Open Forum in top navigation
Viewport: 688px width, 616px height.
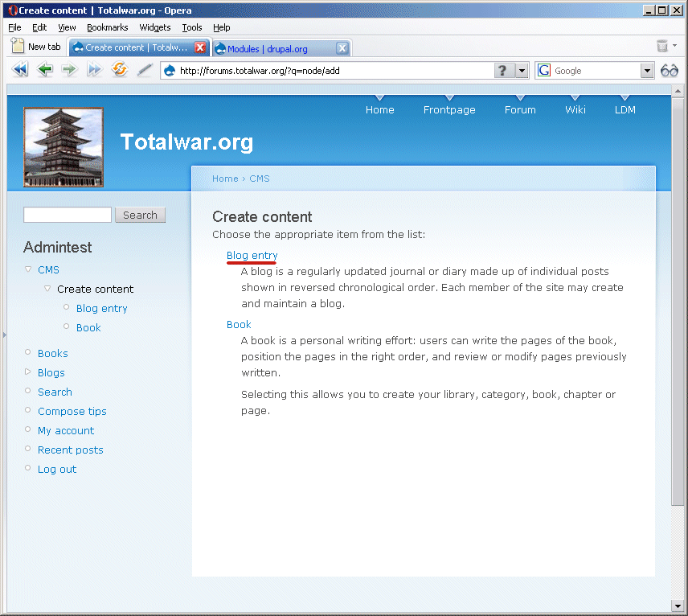click(520, 109)
